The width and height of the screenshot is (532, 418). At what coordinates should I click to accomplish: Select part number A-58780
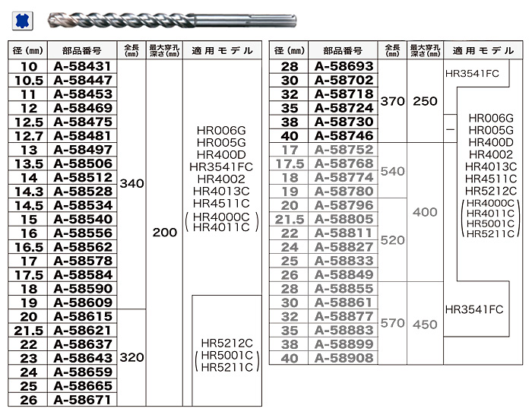(x=344, y=192)
